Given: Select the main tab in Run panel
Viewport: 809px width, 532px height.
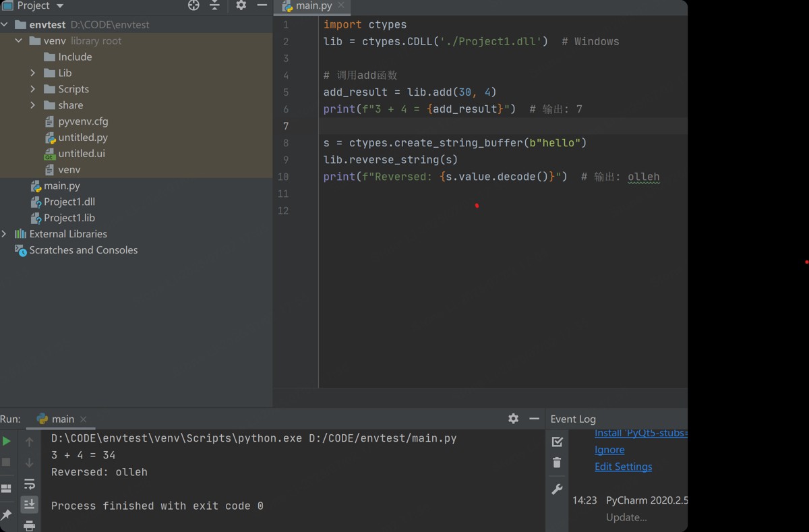Looking at the screenshot, I should tap(62, 419).
